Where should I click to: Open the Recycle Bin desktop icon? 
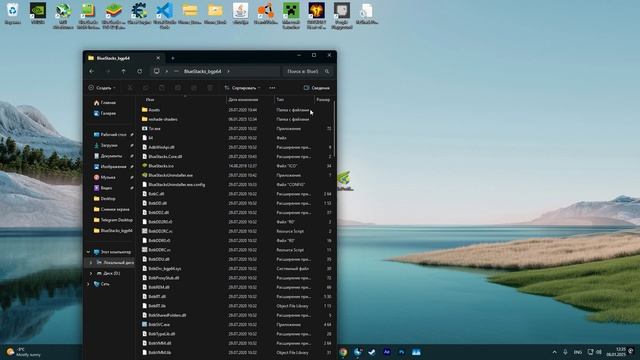click(13, 13)
